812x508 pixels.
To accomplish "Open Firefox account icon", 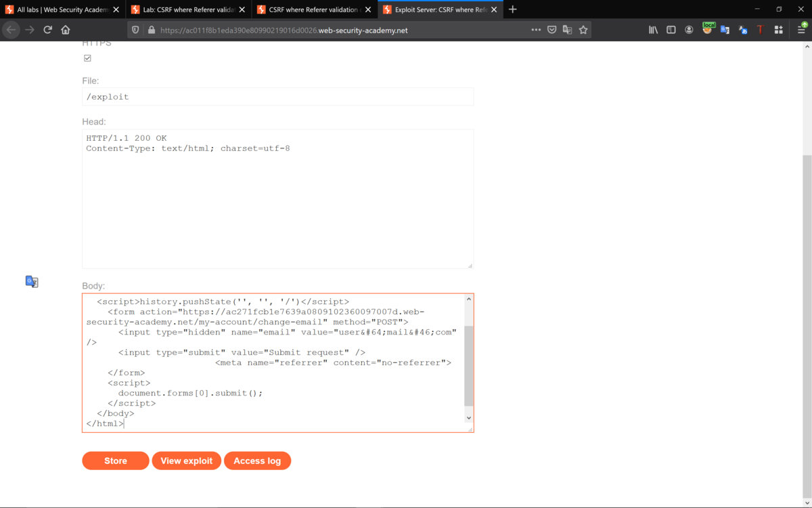I will pyautogui.click(x=689, y=30).
